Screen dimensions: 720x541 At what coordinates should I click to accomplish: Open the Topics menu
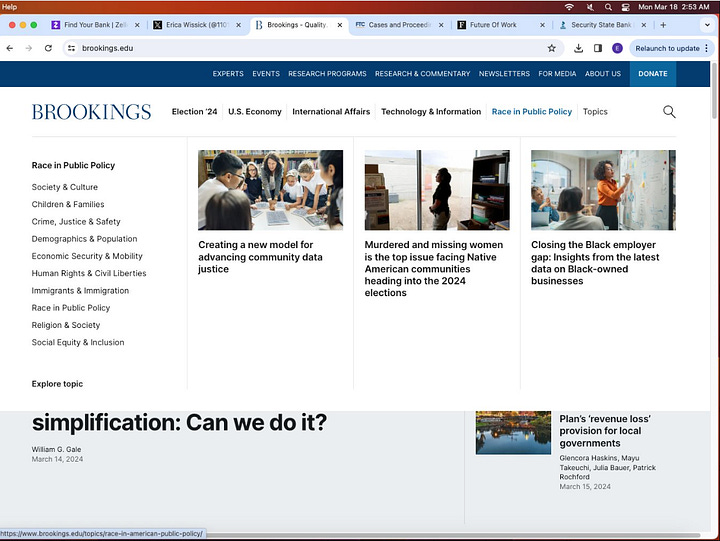coord(595,112)
